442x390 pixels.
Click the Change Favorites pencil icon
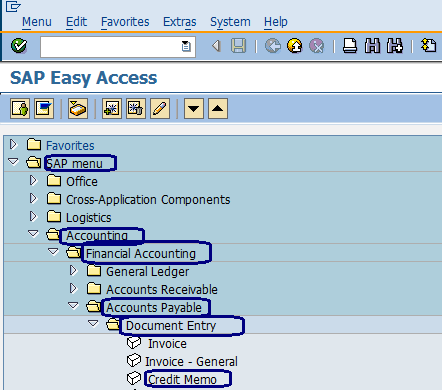tap(160, 108)
